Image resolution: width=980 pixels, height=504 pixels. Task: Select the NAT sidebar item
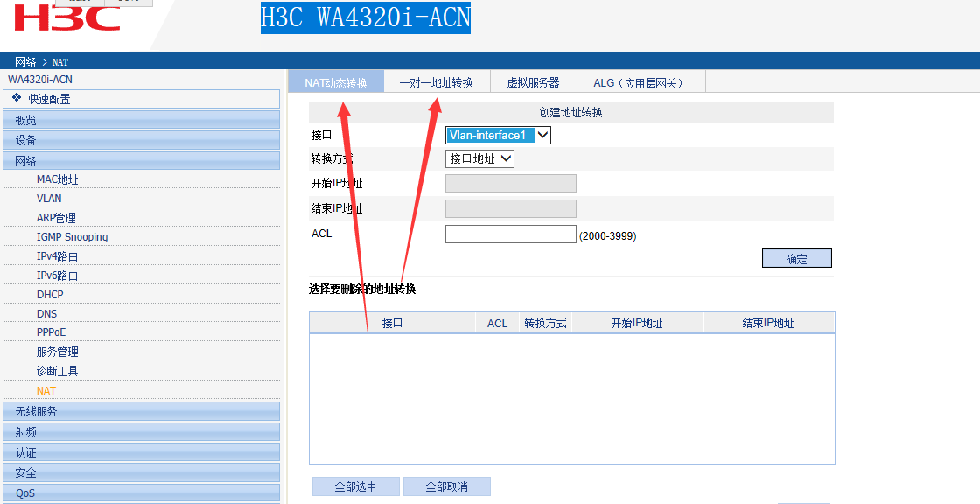point(46,391)
